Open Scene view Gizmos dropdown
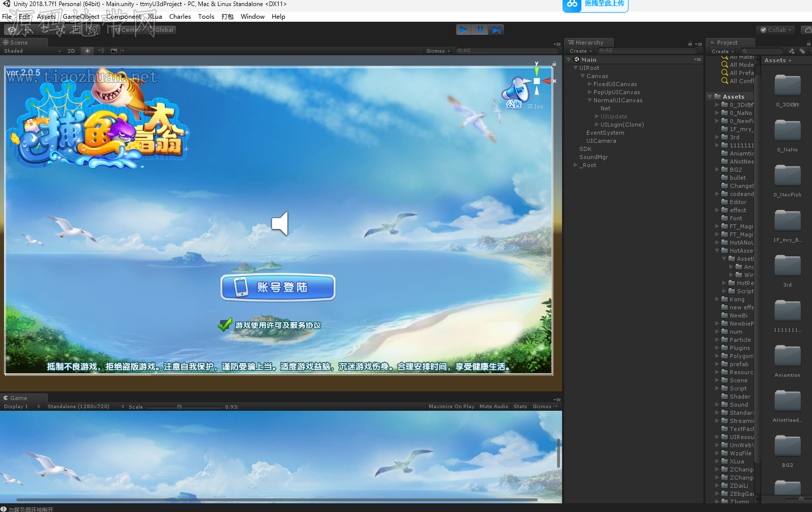812x512 pixels. (438, 51)
